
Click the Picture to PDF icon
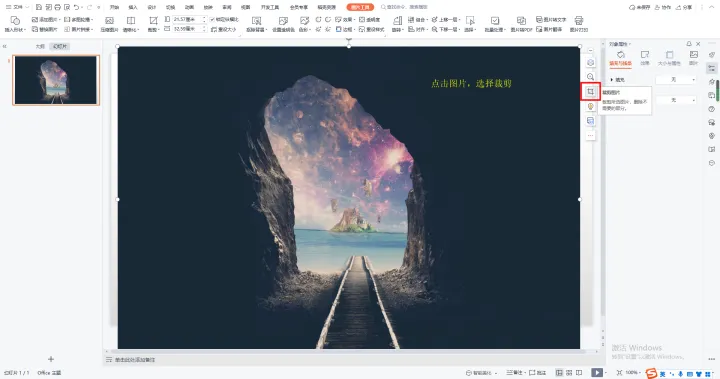point(521,21)
